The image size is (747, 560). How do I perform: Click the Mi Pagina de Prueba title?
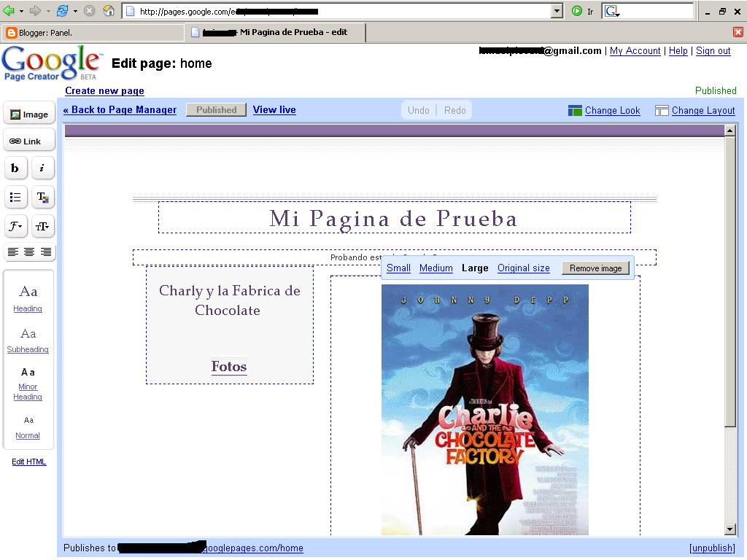point(393,219)
